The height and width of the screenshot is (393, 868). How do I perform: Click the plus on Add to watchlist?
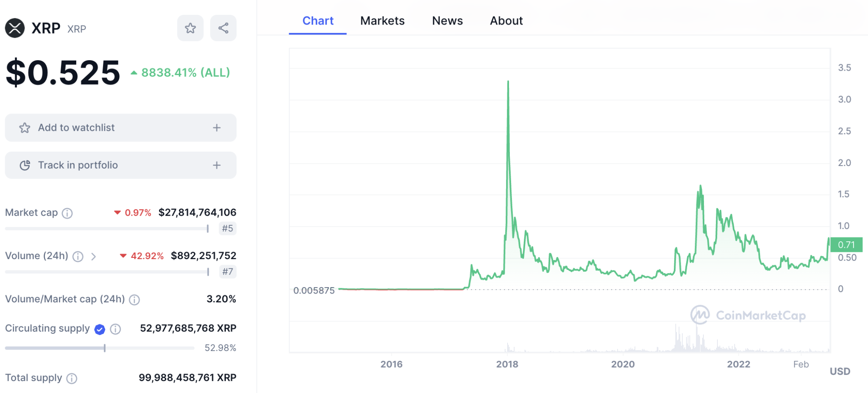[x=217, y=127]
